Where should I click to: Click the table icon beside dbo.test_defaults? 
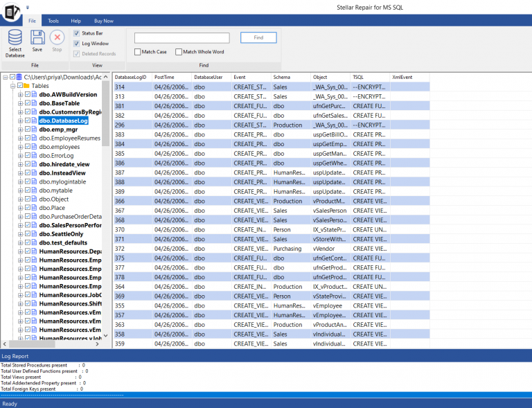pyautogui.click(x=34, y=242)
